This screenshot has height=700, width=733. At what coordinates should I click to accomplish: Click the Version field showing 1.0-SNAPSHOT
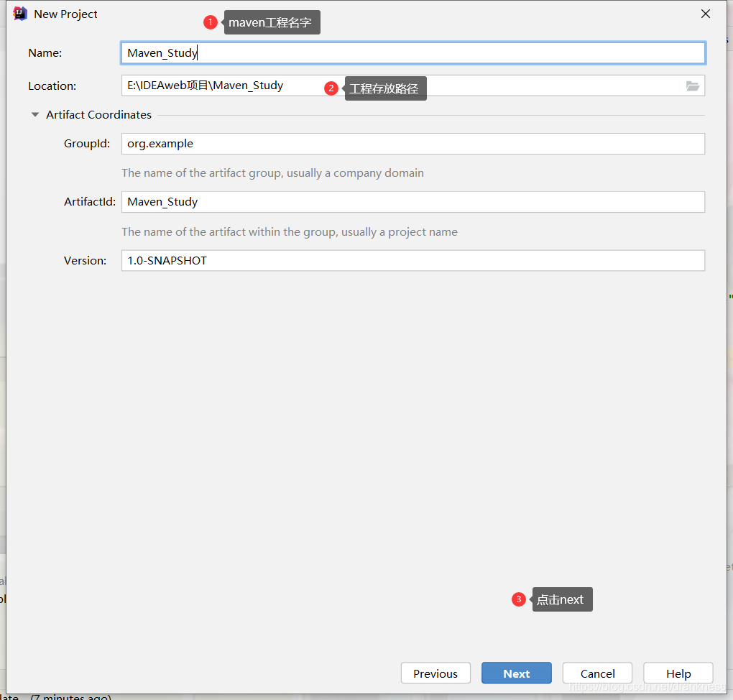412,260
